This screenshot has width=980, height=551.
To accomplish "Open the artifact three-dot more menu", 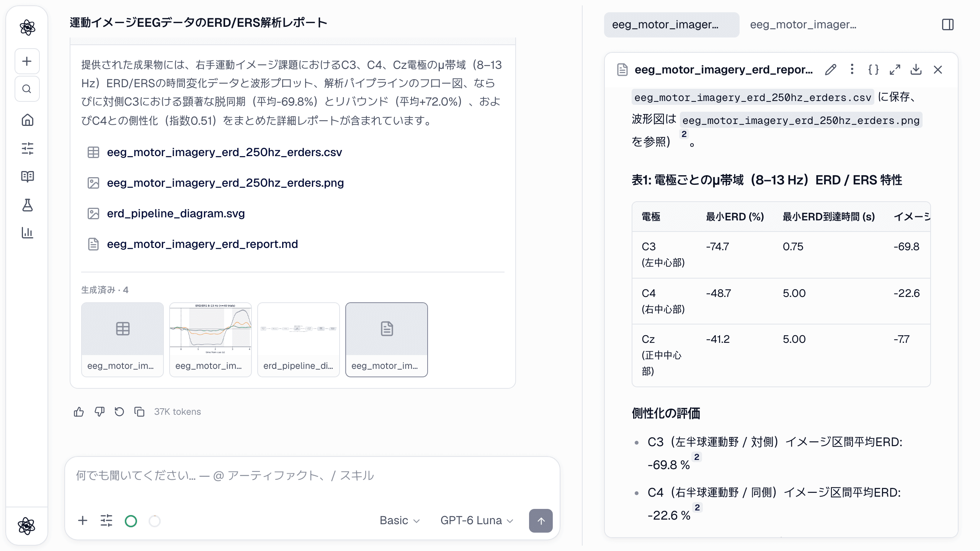I will tap(852, 69).
